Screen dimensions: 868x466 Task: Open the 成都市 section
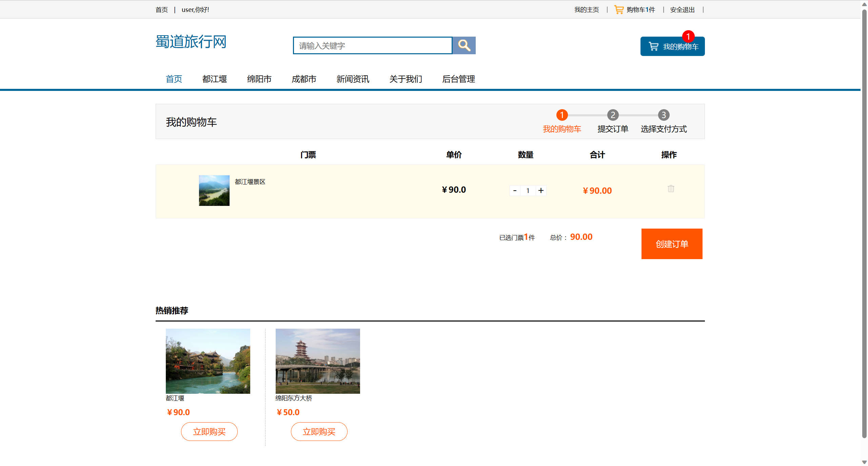pos(304,79)
